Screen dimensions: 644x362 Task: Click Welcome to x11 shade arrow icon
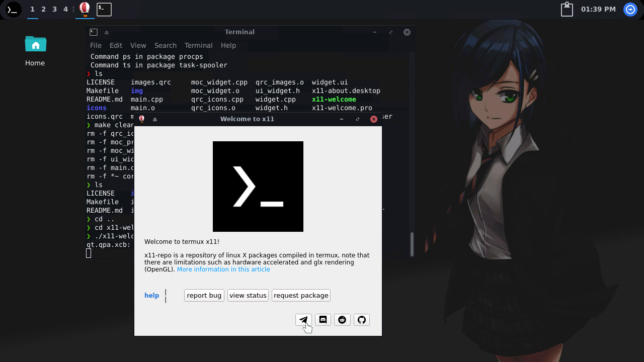tap(155, 119)
